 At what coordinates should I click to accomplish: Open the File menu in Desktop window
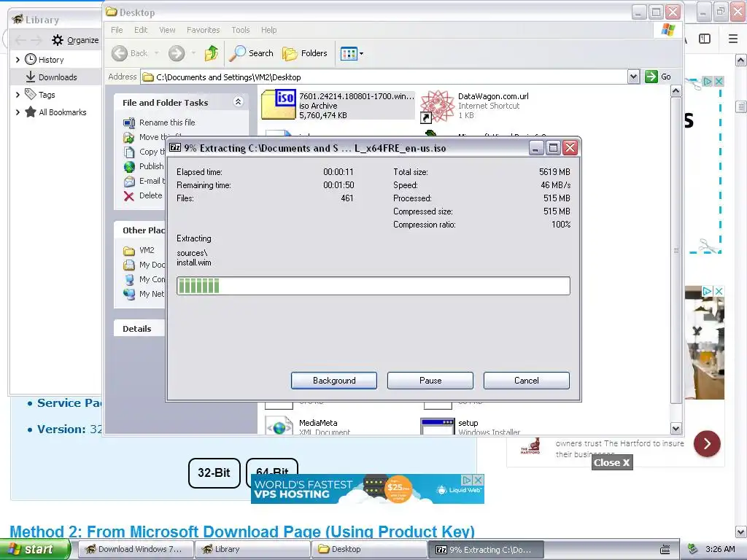point(117,30)
